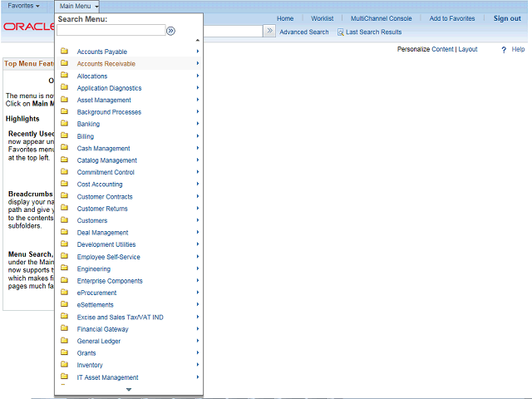This screenshot has width=532, height=399.
Task: Click the menu scroll-down arrow
Action: click(x=129, y=390)
